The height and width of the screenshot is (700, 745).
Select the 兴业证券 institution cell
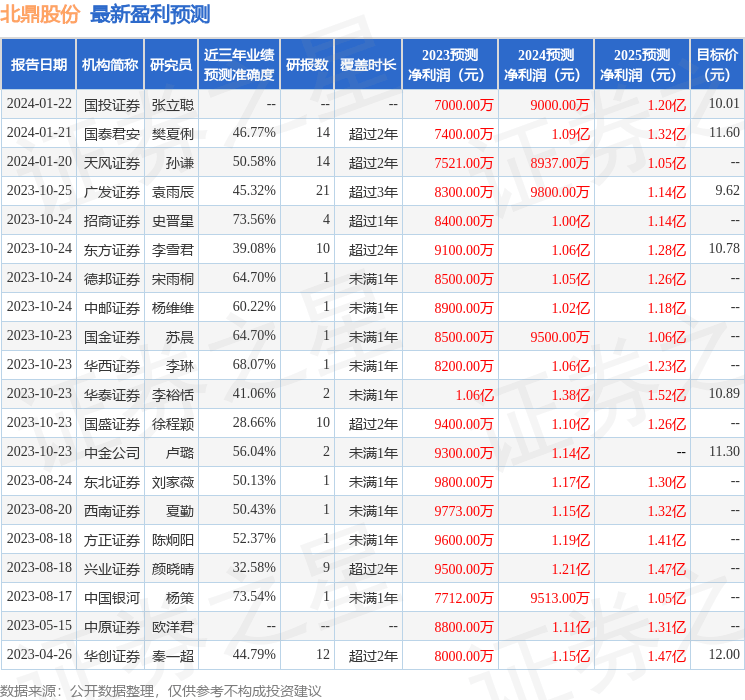click(112, 569)
